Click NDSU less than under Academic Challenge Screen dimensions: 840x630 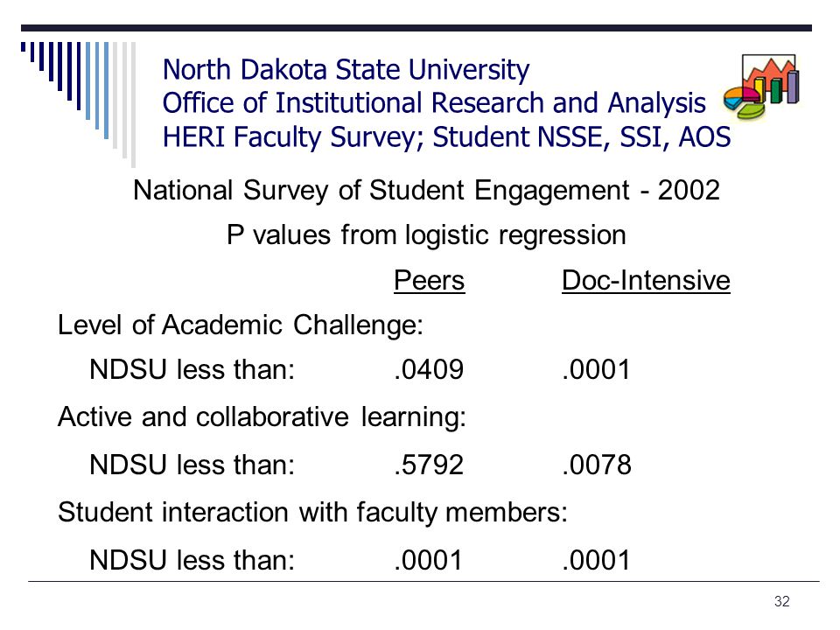coord(192,369)
